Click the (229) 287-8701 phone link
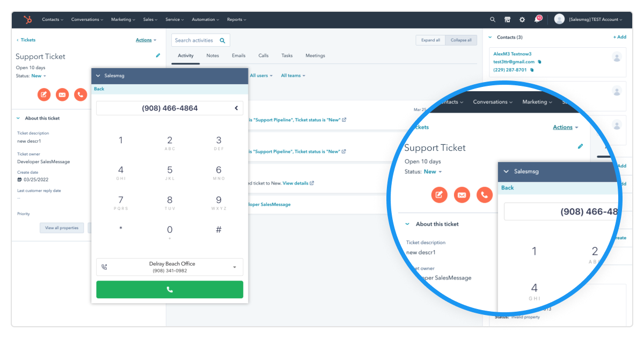Viewport: 644px width, 338px height. (x=510, y=70)
